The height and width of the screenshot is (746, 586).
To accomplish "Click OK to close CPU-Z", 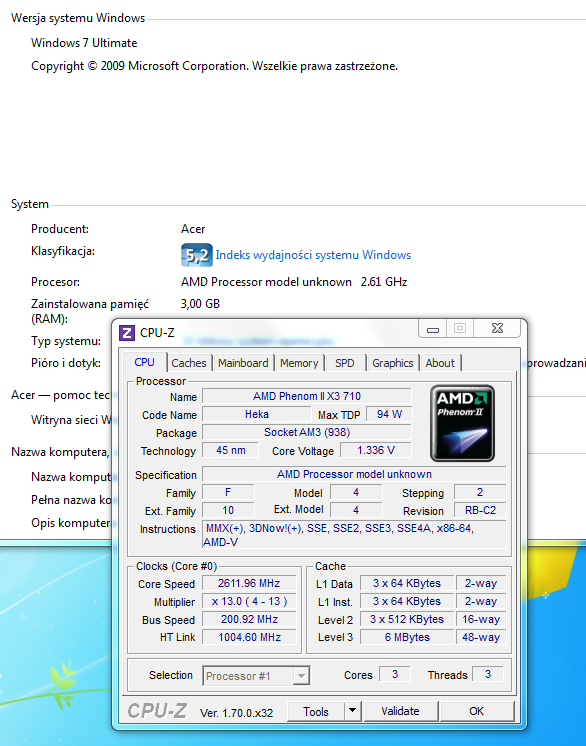I will pos(477,711).
